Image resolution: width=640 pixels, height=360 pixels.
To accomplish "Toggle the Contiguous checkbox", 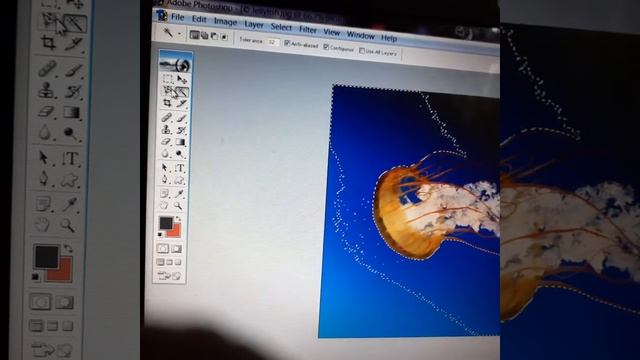I will (x=326, y=47).
